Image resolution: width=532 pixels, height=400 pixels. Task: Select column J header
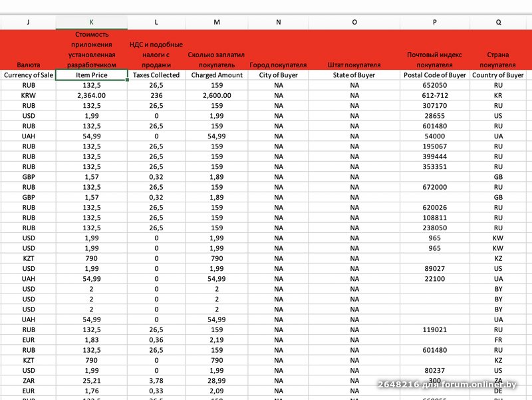[28, 23]
